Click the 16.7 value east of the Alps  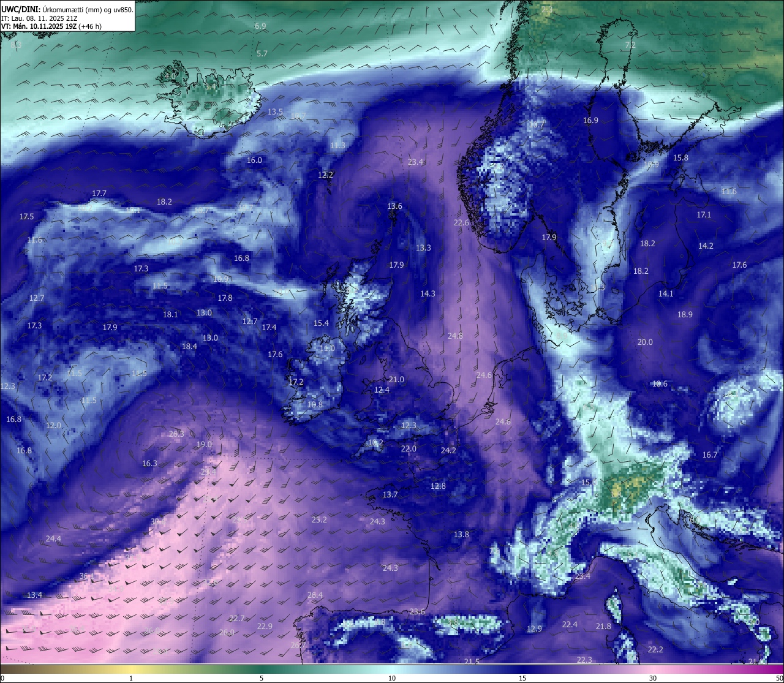click(x=709, y=455)
